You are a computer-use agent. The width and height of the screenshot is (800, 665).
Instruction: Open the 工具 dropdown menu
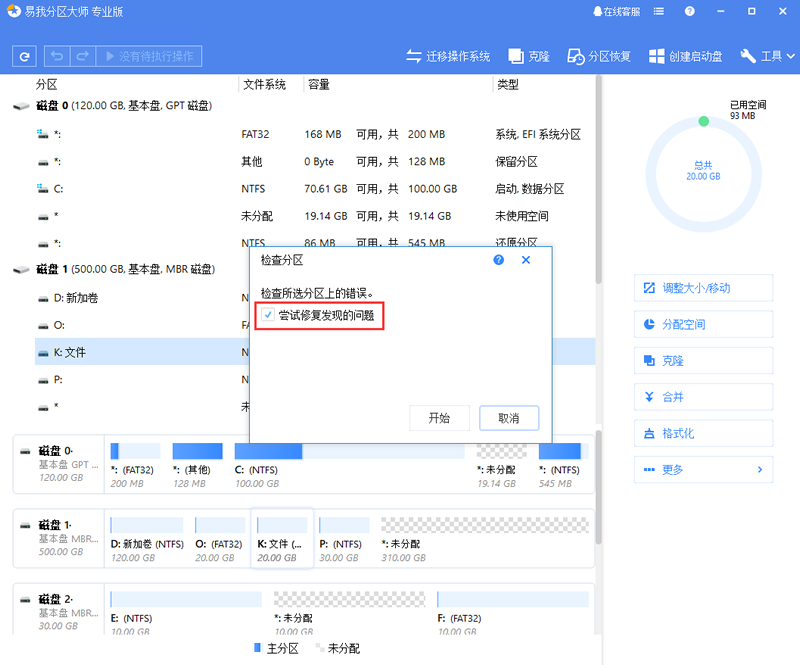pos(766,57)
